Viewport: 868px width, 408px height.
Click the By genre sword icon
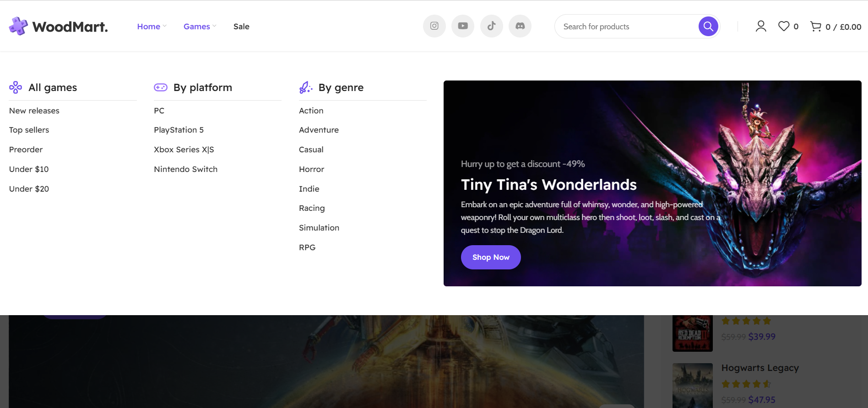(306, 87)
